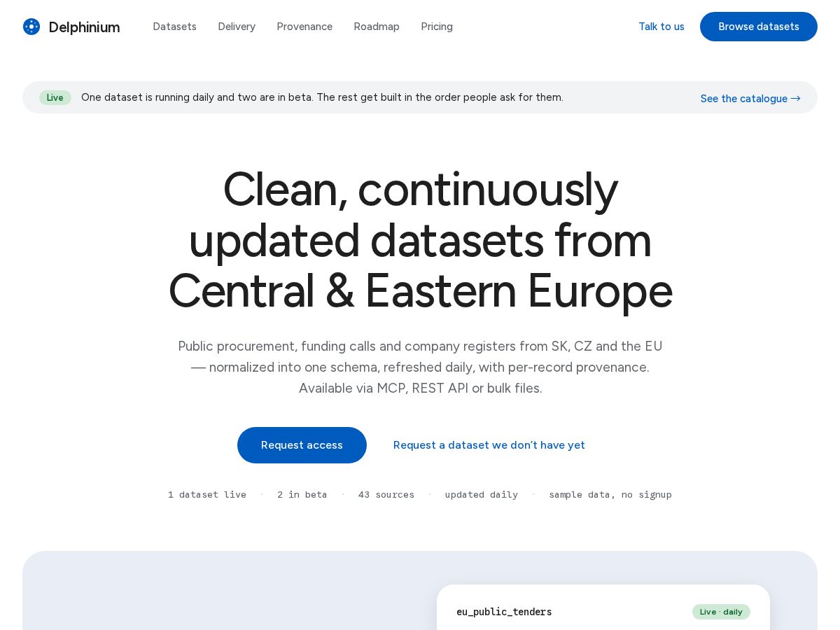Open Request a dataset we don't have yet

489,445
